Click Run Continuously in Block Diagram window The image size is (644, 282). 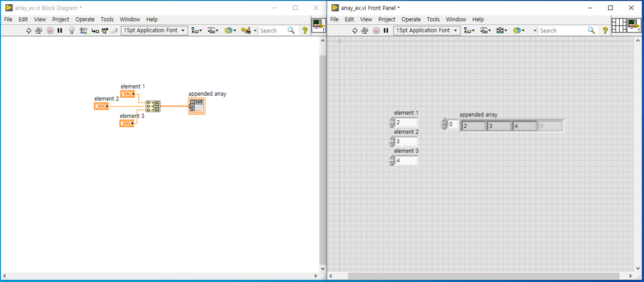(38, 30)
